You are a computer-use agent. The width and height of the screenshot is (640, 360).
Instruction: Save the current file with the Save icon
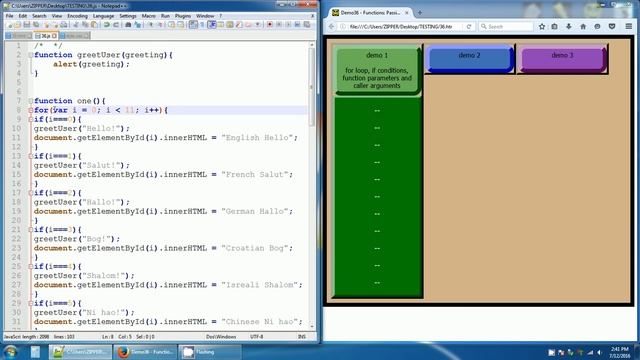tap(27, 25)
